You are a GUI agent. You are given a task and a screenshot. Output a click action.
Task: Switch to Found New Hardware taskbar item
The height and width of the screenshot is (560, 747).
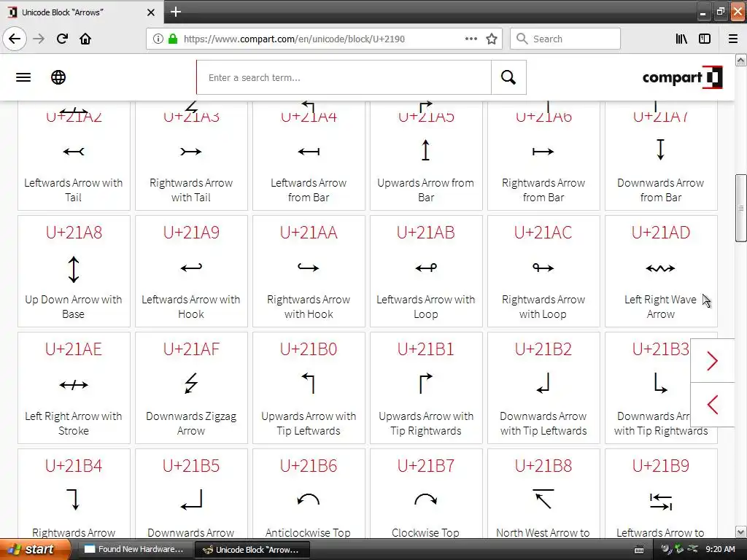135,550
